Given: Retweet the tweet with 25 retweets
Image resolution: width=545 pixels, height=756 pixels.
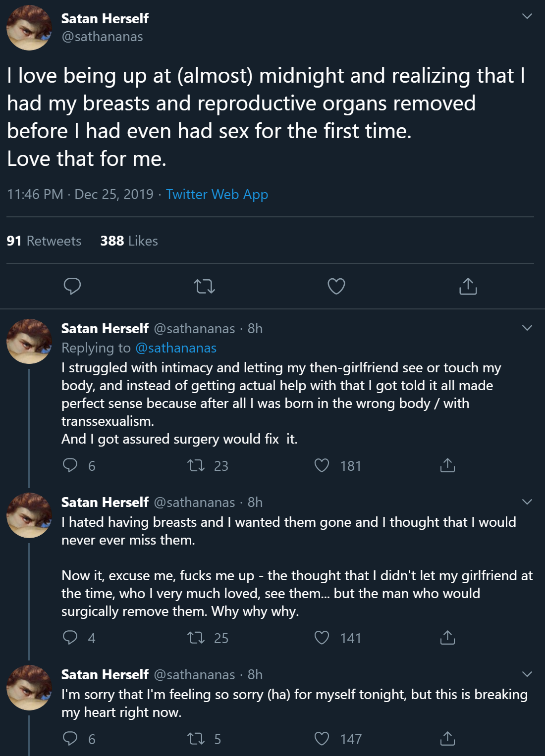Looking at the screenshot, I should point(196,638).
